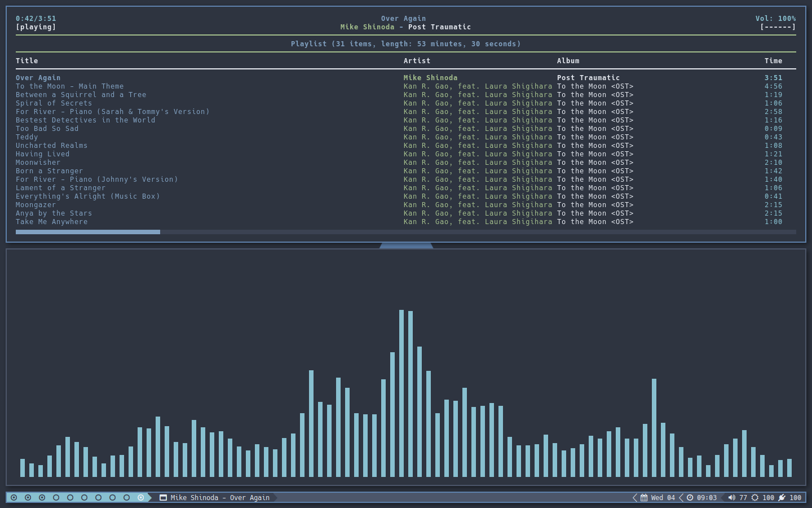
Task: Click the '0:09' time cell
Action: pos(774,129)
